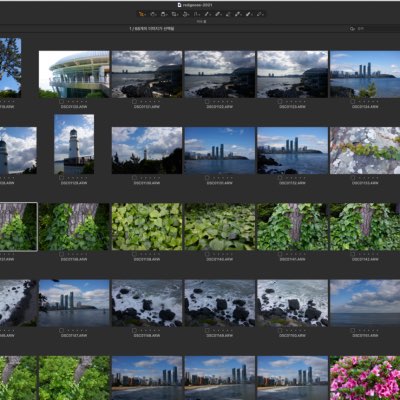This screenshot has width=400, height=400.
Task: Tick the tag box under the first crashing-waves photo
Action: click(x=134, y=330)
